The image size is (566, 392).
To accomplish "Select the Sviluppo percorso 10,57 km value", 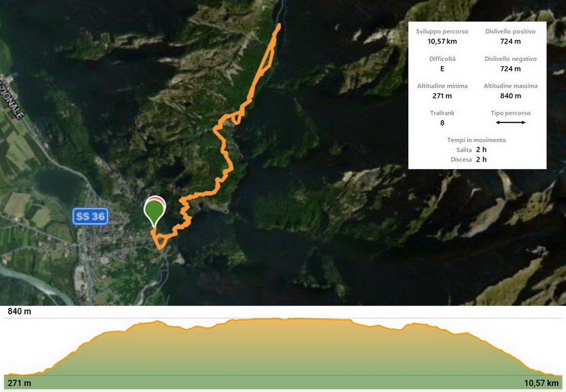I will point(442,41).
